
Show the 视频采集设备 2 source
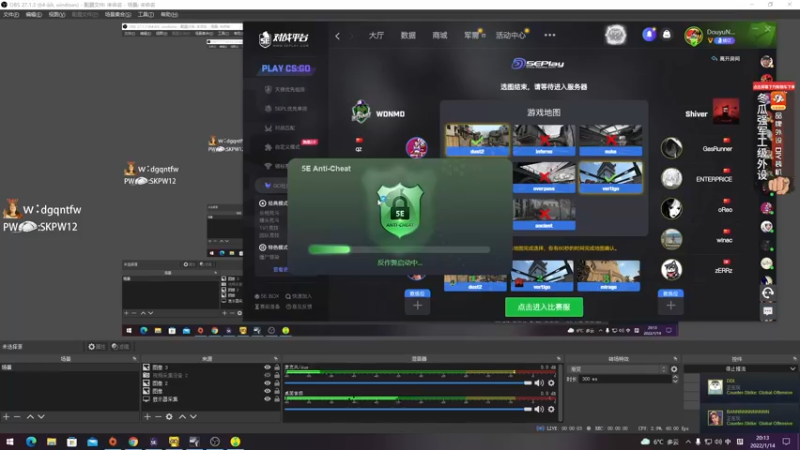pos(267,375)
